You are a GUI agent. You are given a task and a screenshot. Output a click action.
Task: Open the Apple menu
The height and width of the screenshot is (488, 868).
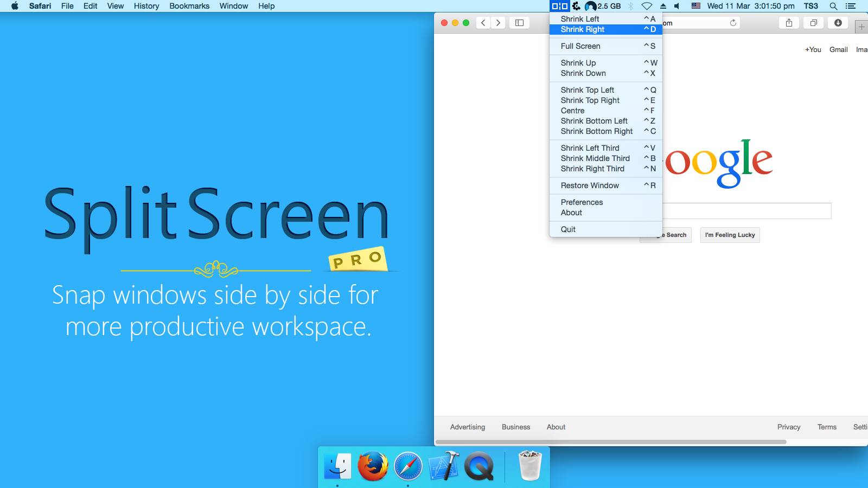coord(15,6)
